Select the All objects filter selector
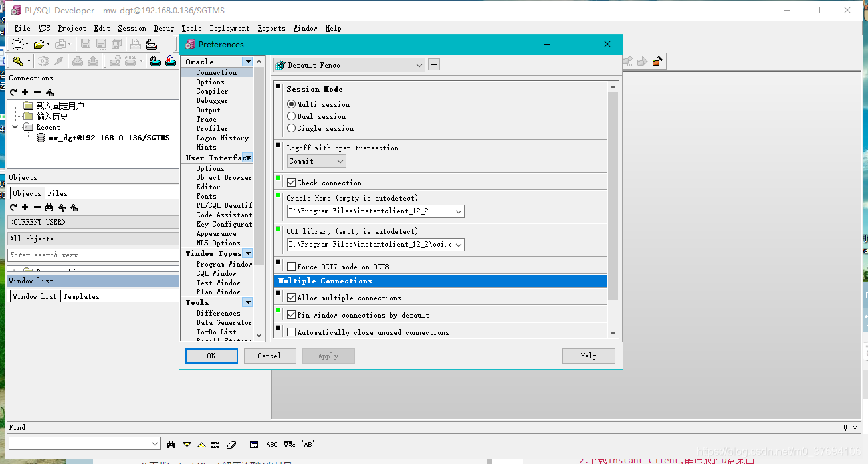 pyautogui.click(x=93, y=239)
